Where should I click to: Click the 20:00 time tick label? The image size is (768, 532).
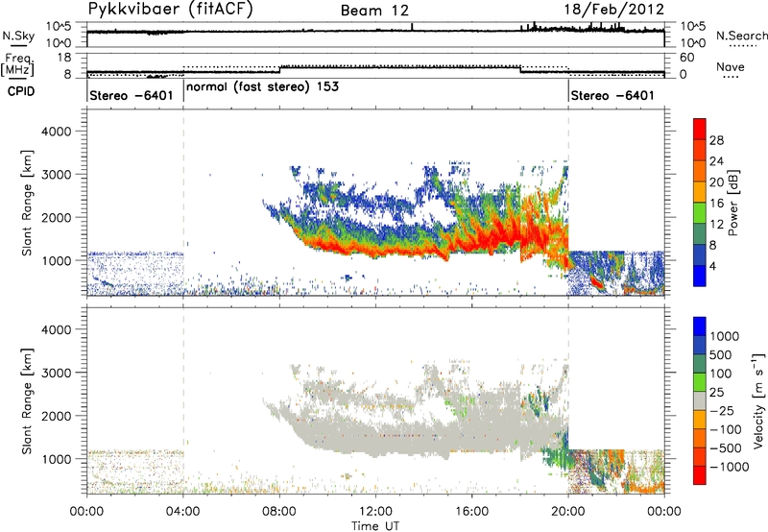tap(568, 512)
